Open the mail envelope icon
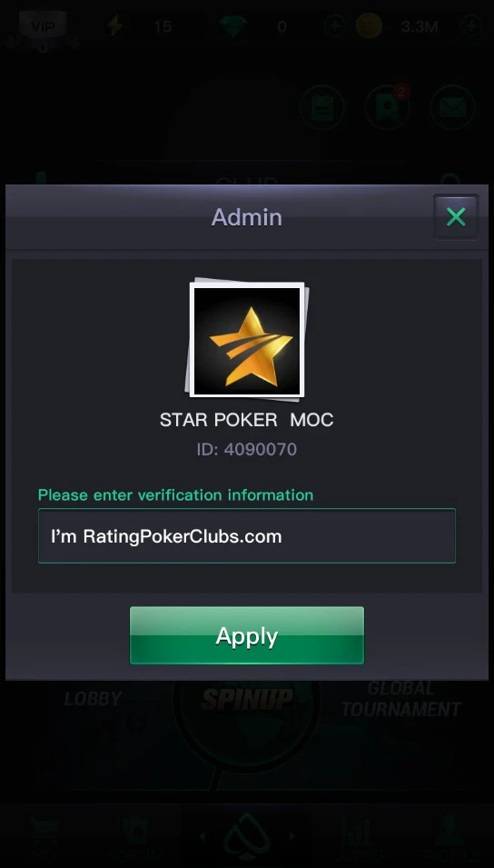 pos(452,107)
